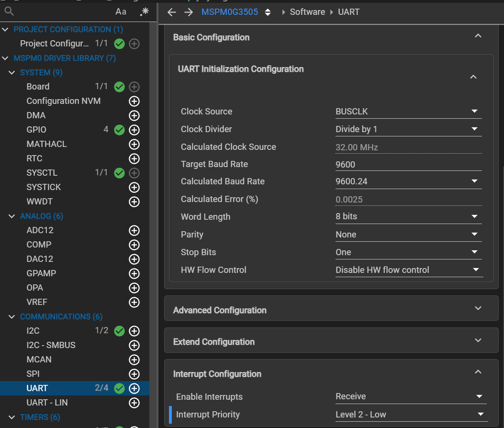The image size is (504, 428).
Task: Add a GPAMP instance
Action: [134, 273]
